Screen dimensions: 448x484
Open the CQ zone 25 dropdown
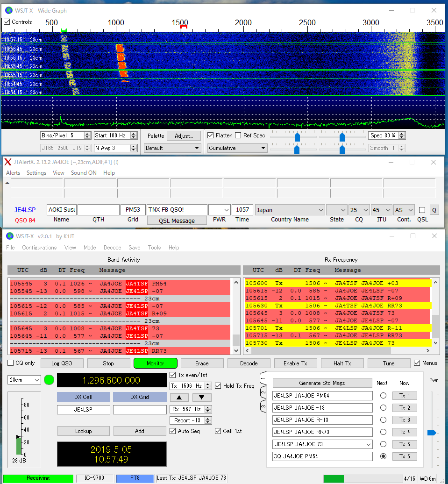click(359, 210)
